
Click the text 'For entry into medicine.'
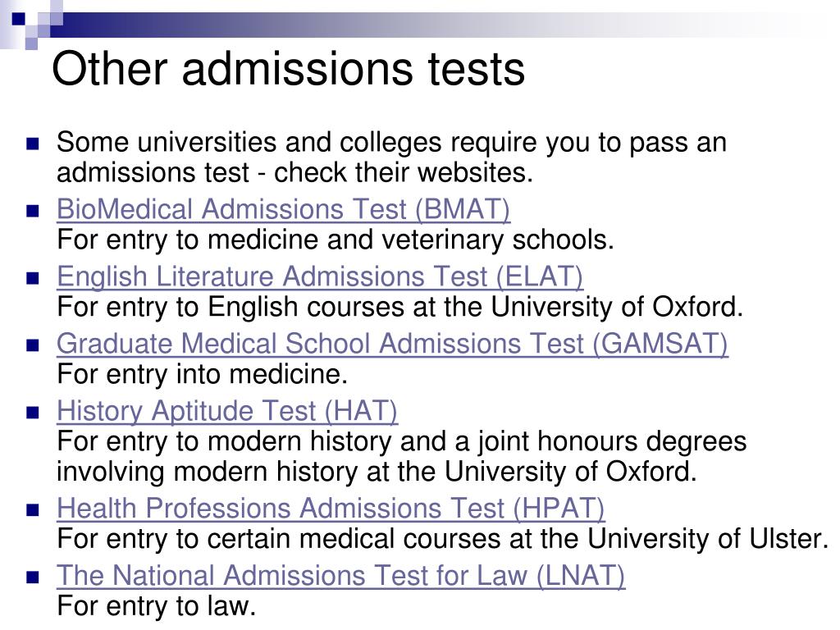point(203,374)
